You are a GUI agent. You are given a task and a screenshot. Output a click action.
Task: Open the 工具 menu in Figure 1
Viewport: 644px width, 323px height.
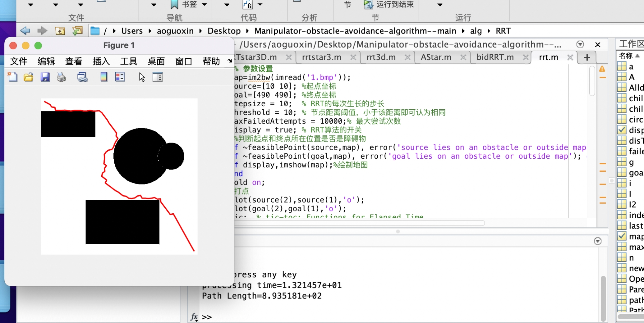click(129, 61)
